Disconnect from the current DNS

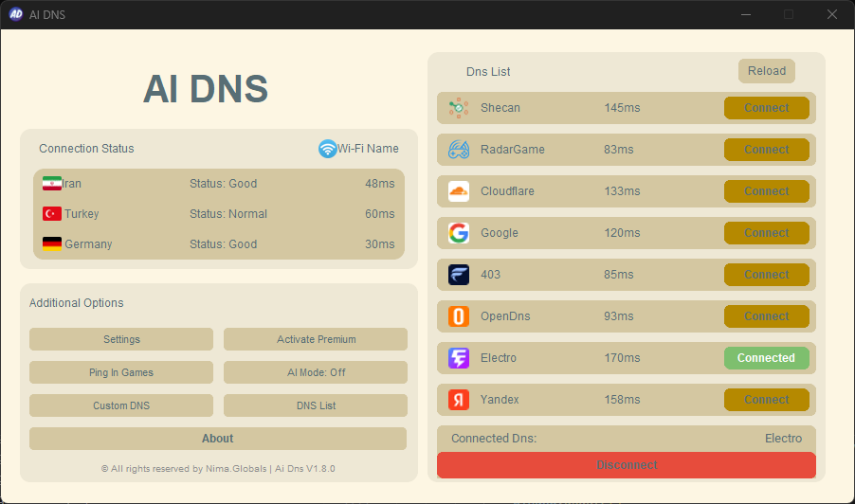pyautogui.click(x=626, y=465)
